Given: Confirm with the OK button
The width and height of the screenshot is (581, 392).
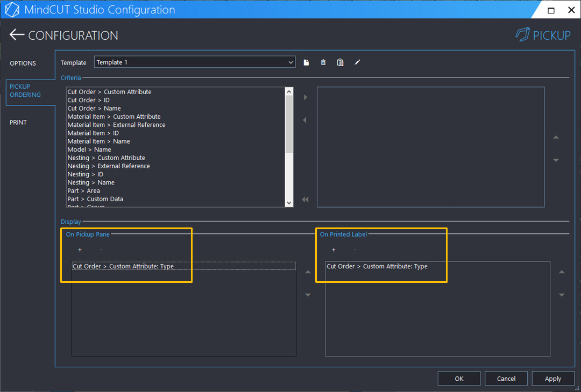Looking at the screenshot, I should click(x=459, y=379).
